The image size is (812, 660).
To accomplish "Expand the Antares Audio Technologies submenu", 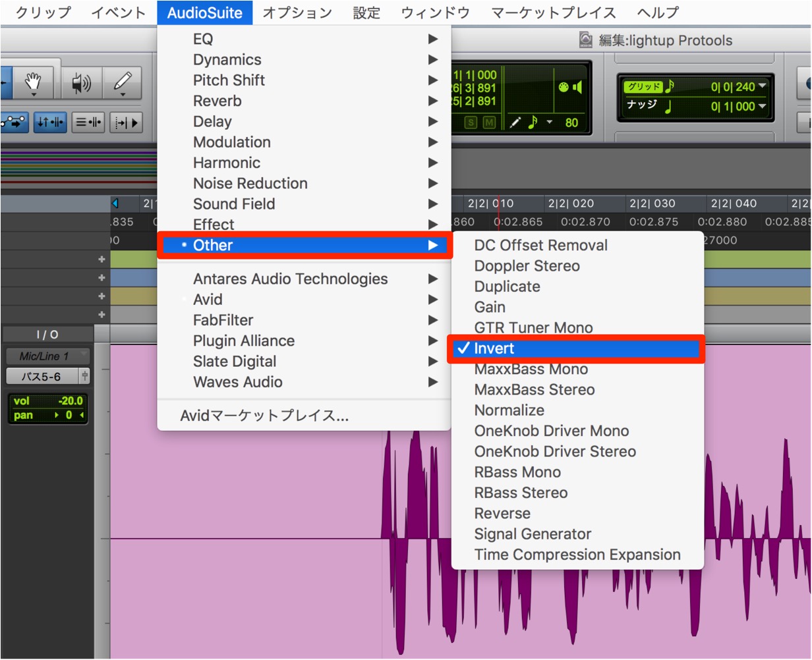I will click(x=304, y=279).
